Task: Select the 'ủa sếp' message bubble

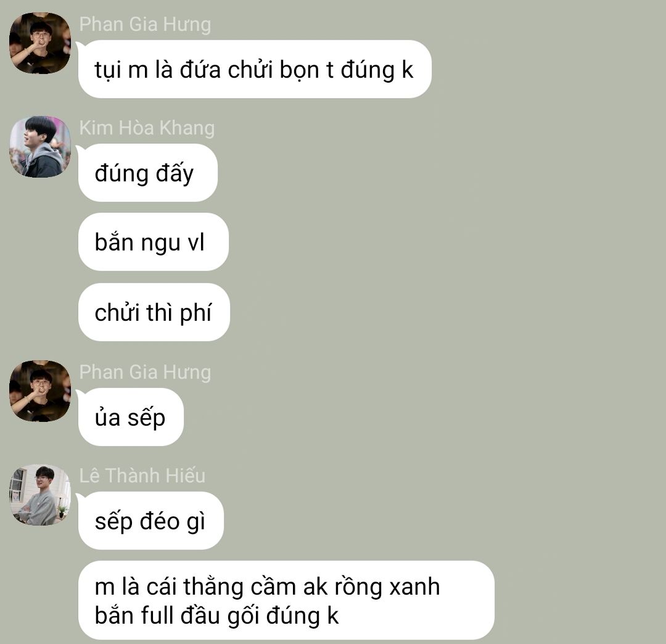Action: coord(131,417)
